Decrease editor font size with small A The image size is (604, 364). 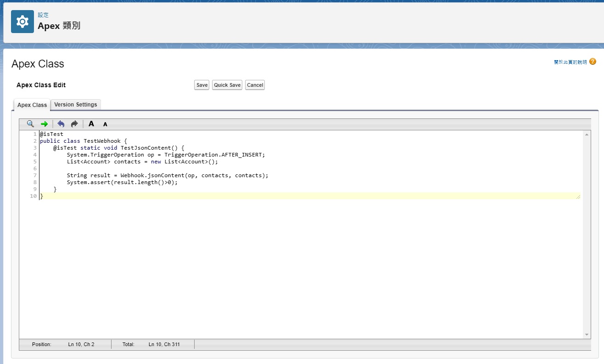pos(105,124)
